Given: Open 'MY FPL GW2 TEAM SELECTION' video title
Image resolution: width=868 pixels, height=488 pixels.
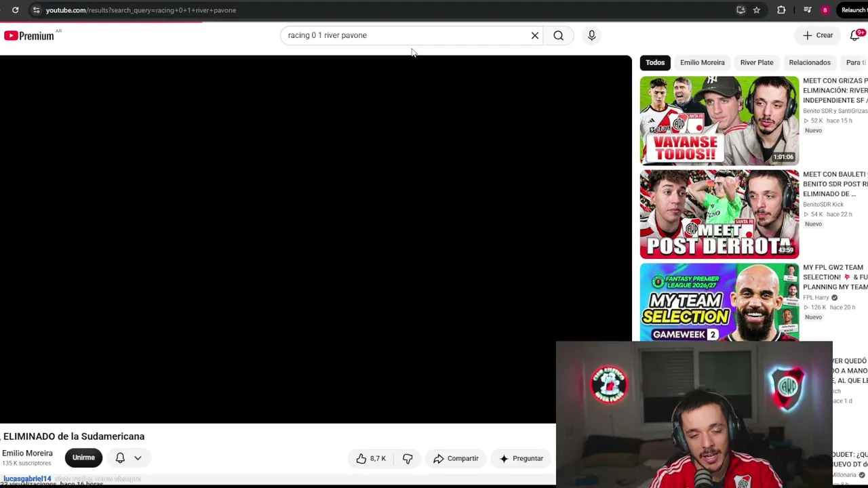Looking at the screenshot, I should (x=835, y=277).
